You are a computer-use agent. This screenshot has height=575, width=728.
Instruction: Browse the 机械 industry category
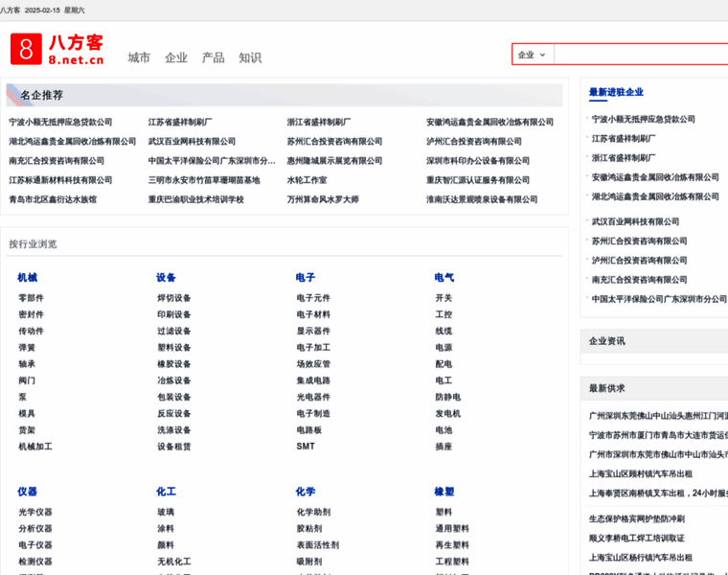27,278
